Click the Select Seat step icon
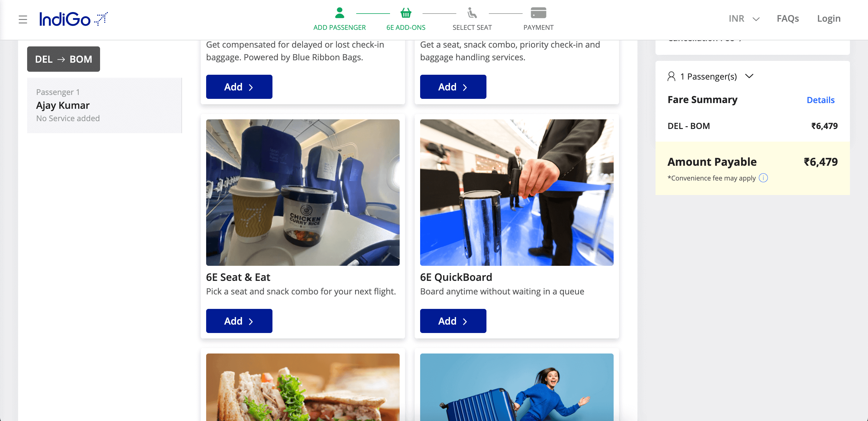This screenshot has width=868, height=421. [x=472, y=13]
